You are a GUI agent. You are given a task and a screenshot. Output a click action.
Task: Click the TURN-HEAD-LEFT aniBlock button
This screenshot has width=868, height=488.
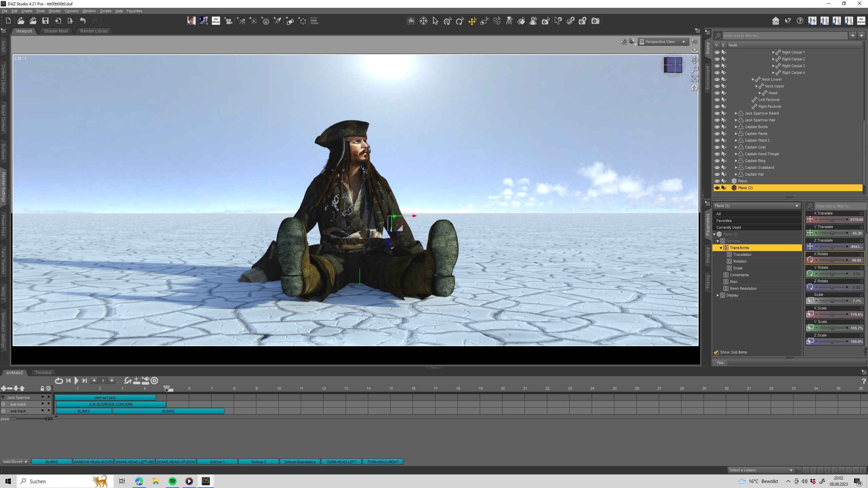point(341,462)
